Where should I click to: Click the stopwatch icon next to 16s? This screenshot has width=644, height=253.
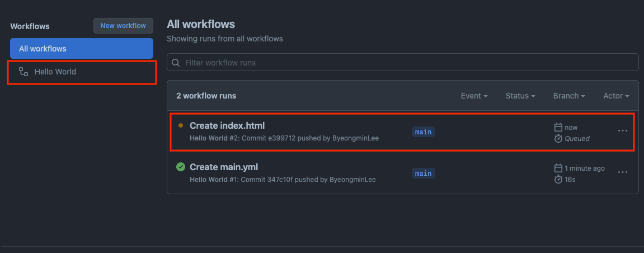pos(558,180)
